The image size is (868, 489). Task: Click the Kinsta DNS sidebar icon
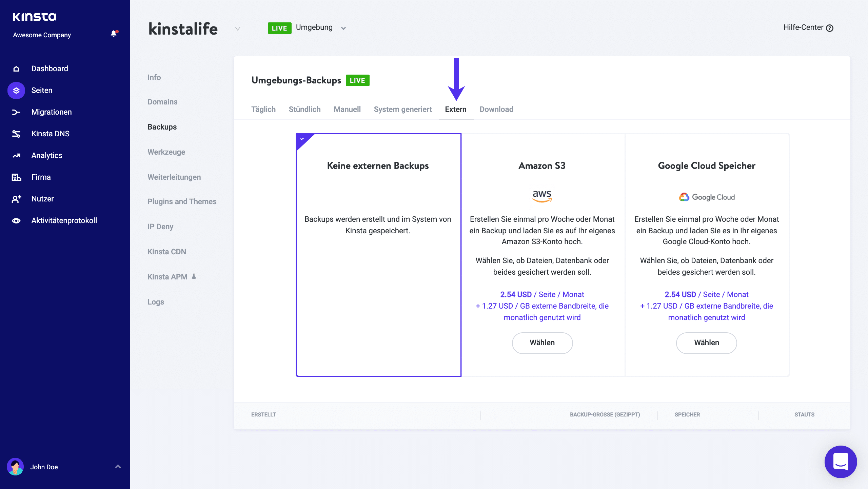click(16, 134)
